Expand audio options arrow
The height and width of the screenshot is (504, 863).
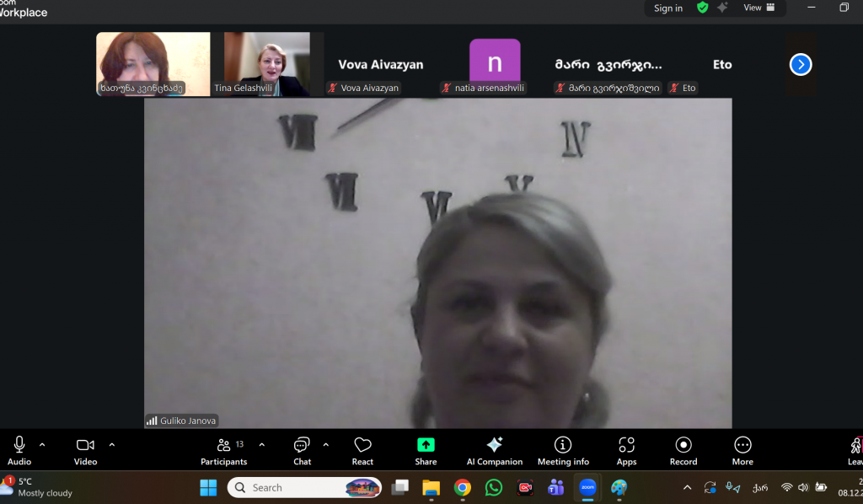pyautogui.click(x=42, y=445)
